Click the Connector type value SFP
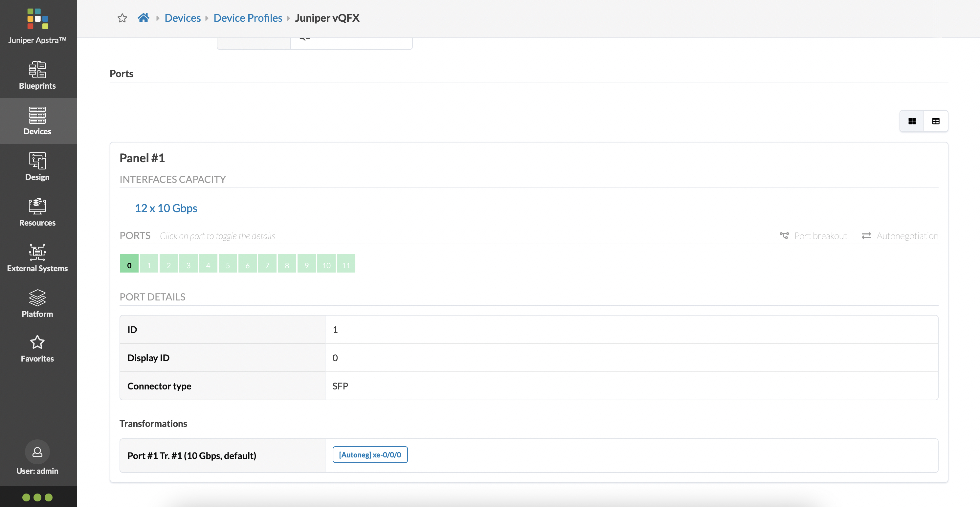This screenshot has width=980, height=507. pos(340,386)
